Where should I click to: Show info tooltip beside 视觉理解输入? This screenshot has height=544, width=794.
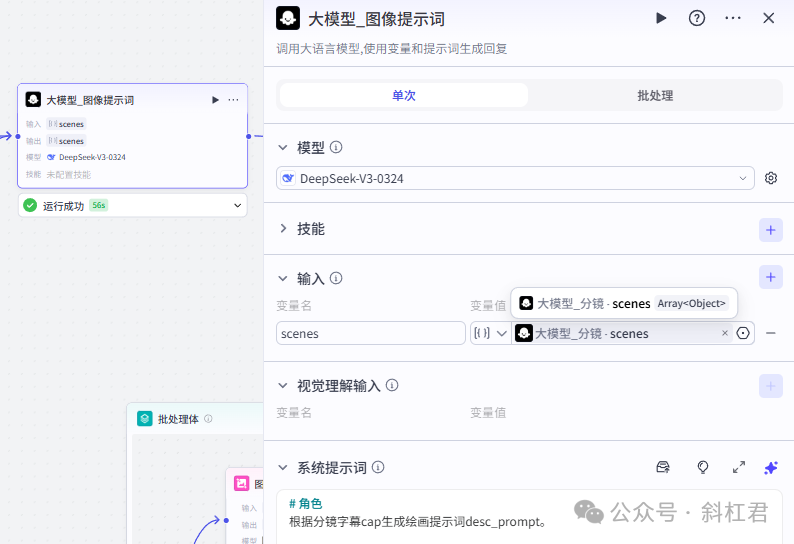392,385
